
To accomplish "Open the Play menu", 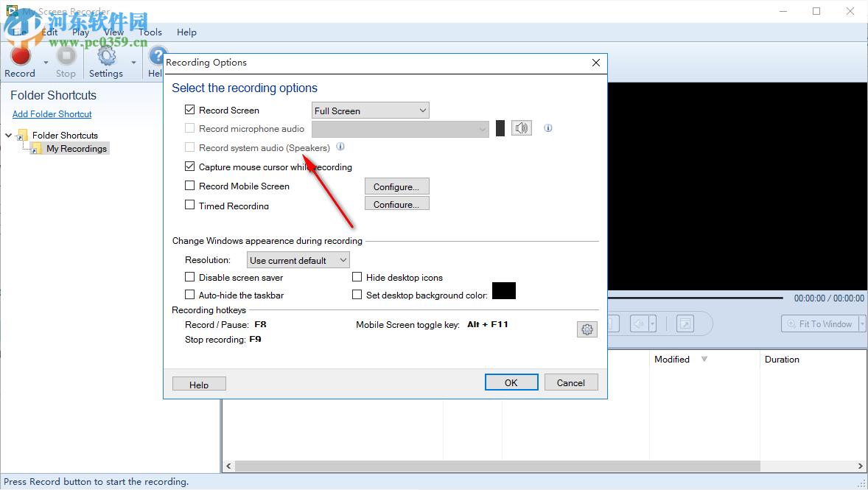I will [x=81, y=32].
